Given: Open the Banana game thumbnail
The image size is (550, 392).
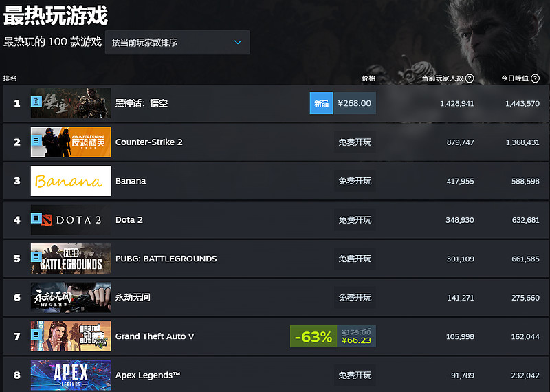Looking at the screenshot, I should coord(71,181).
